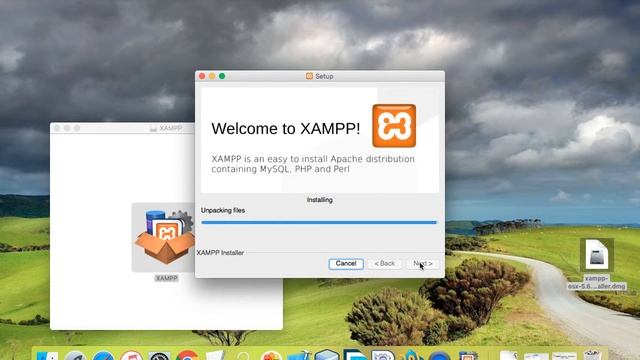
Task: Click the XAMPP disk window title
Action: point(171,128)
